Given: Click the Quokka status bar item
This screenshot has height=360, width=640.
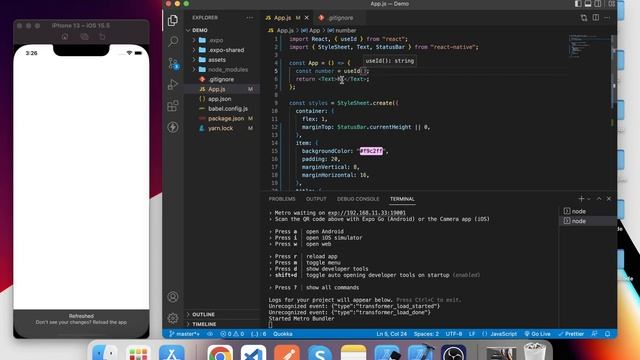Looking at the screenshot, I should point(282,334).
